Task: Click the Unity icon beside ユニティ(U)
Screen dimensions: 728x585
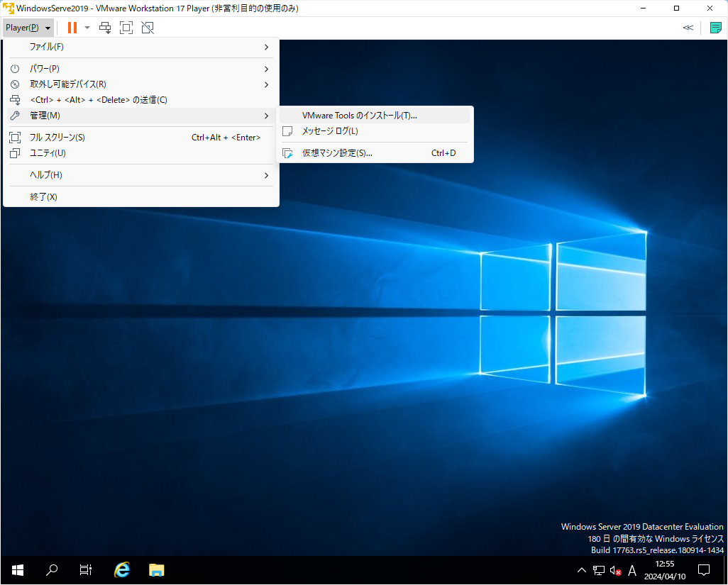Action: tap(15, 153)
